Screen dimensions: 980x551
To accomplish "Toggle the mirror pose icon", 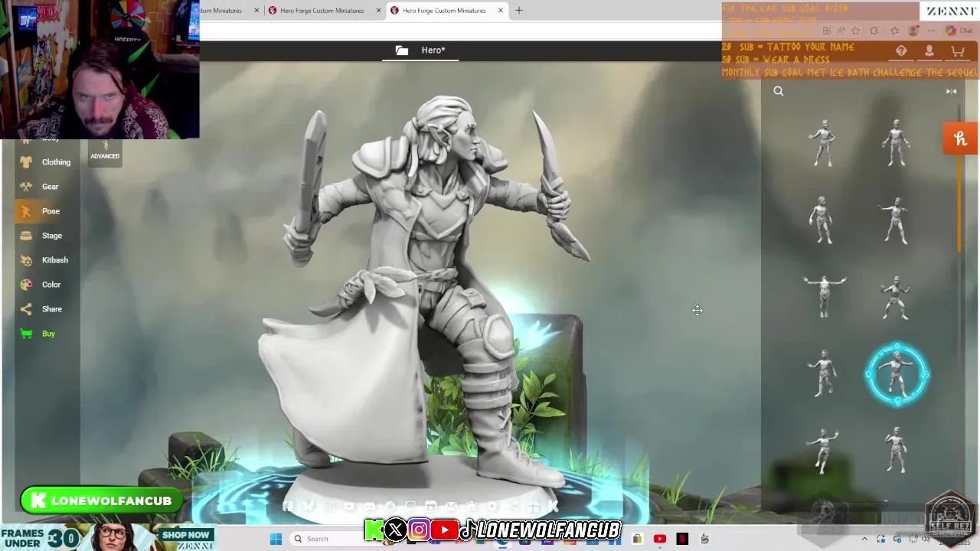I will 951,91.
